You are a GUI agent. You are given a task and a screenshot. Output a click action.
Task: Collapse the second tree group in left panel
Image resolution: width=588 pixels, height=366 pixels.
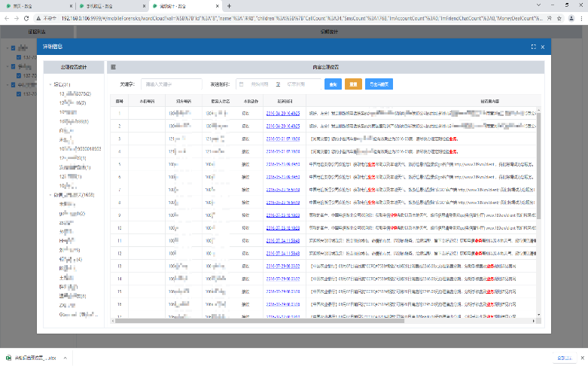coord(50,196)
